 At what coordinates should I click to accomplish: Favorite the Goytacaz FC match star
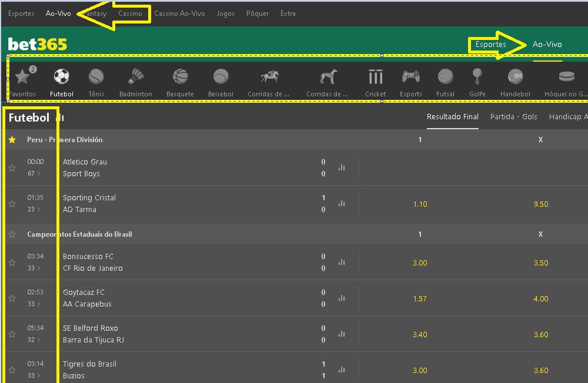(12, 298)
